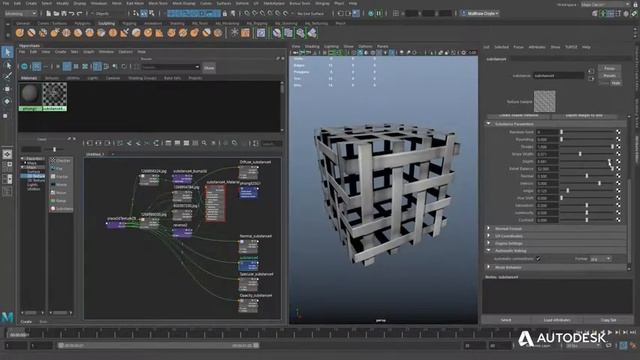Open the Format dropdown under Automatic Baking
640x360 pixels.
pos(601,259)
